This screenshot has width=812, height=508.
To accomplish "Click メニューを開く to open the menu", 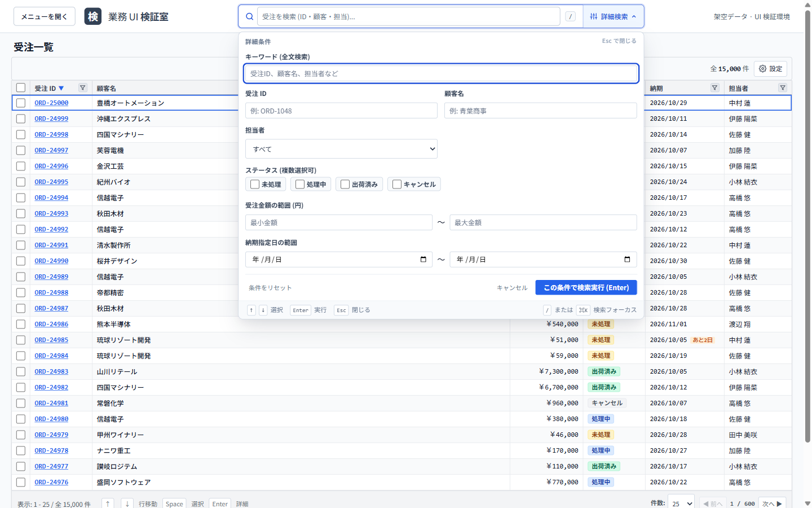I will tap(45, 17).
